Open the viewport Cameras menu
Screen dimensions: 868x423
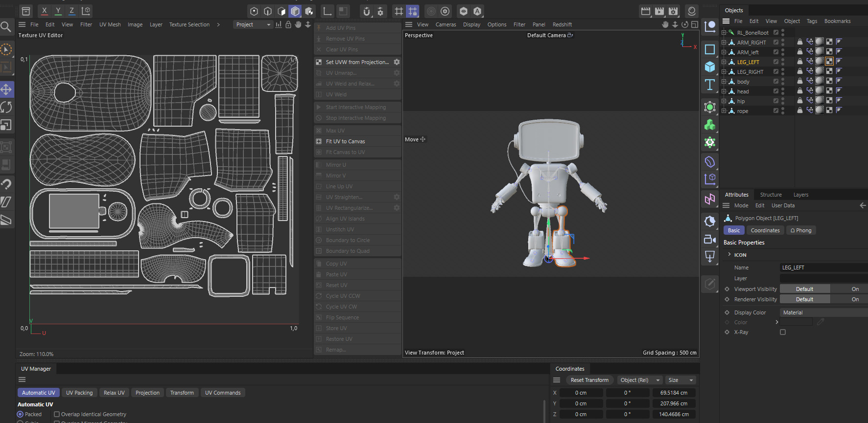(x=446, y=24)
